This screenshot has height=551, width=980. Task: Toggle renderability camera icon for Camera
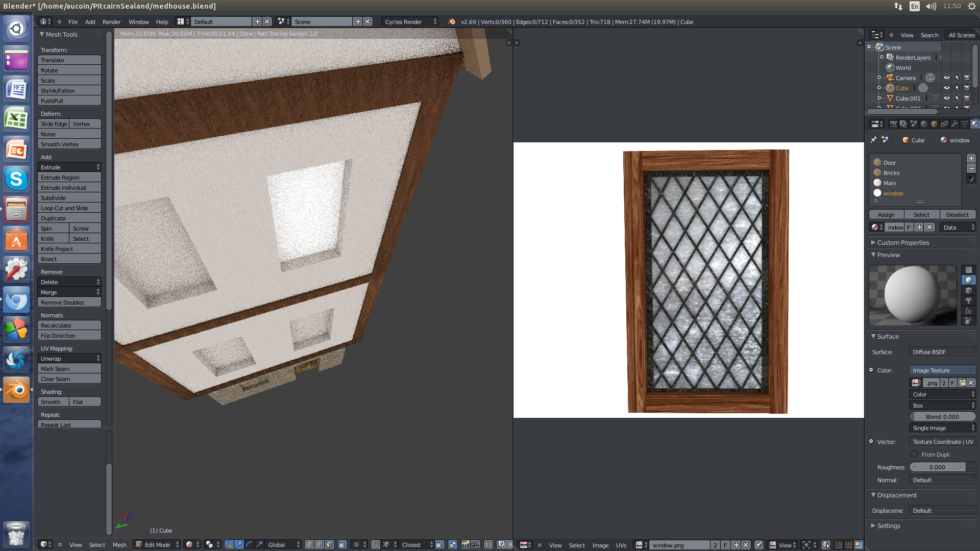pyautogui.click(x=967, y=78)
